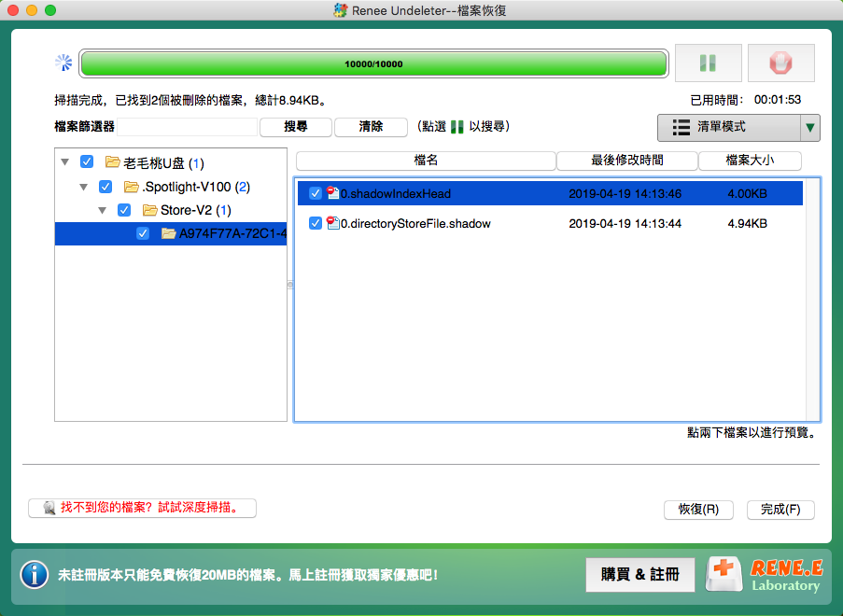The height and width of the screenshot is (616, 843).
Task: Select the file name 0.shadowIndexHead
Action: coord(396,193)
